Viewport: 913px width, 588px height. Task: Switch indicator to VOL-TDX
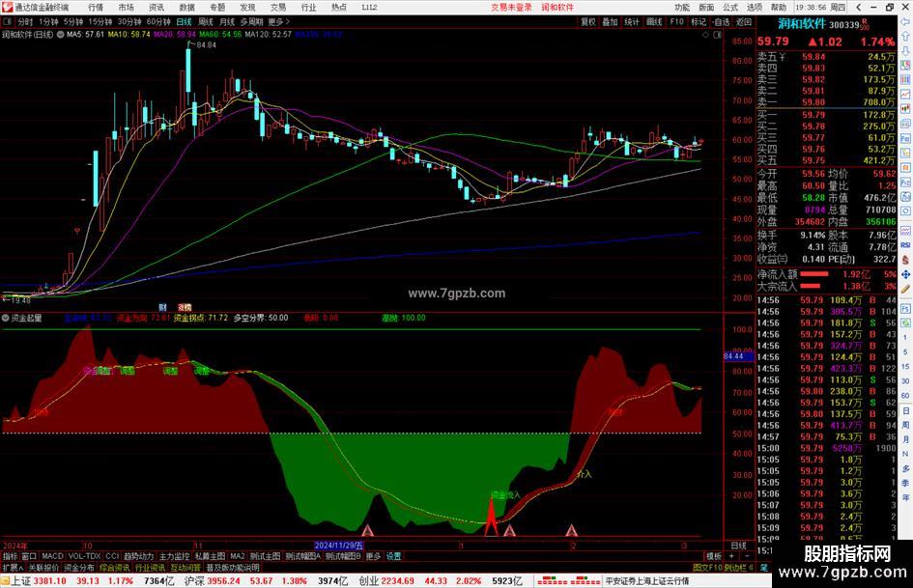(84, 556)
